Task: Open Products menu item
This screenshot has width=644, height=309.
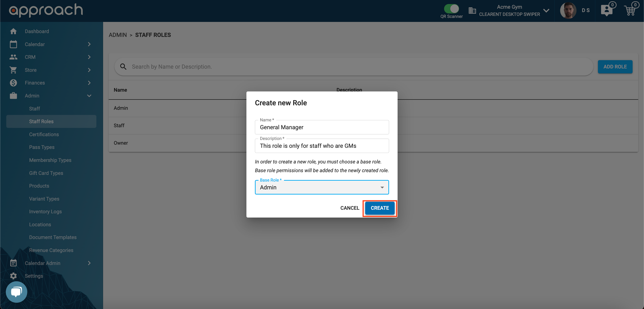Action: (39, 186)
